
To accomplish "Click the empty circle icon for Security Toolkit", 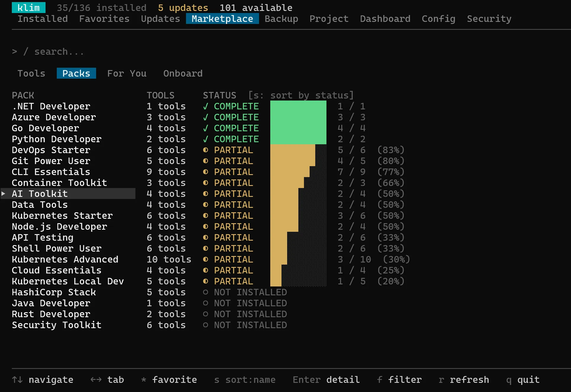I will coord(206,325).
